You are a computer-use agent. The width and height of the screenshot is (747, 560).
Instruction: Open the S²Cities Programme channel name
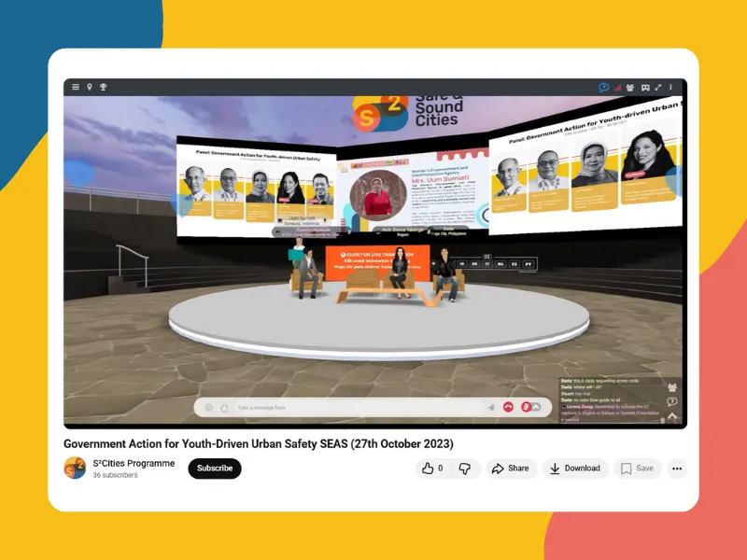(134, 463)
